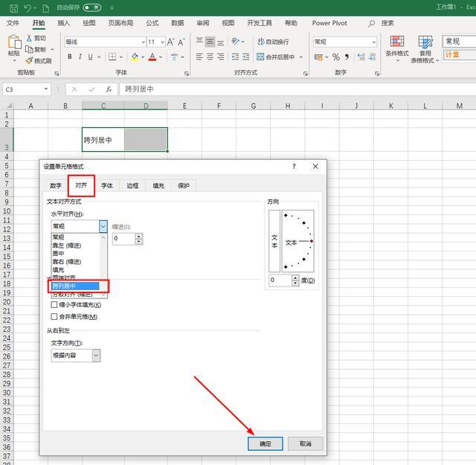
Task: Select Center Across Selection (跨列居中) option
Action: pos(74,286)
